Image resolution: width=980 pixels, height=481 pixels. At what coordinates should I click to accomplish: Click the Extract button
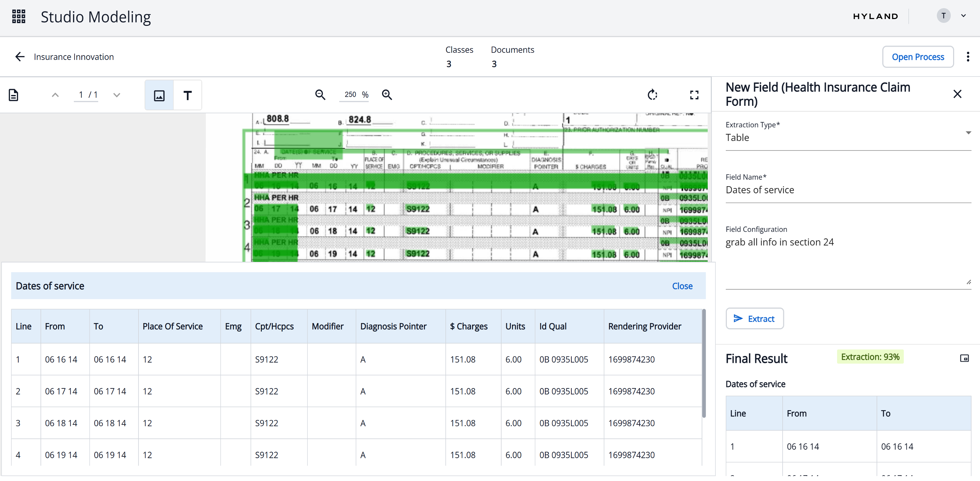(754, 319)
